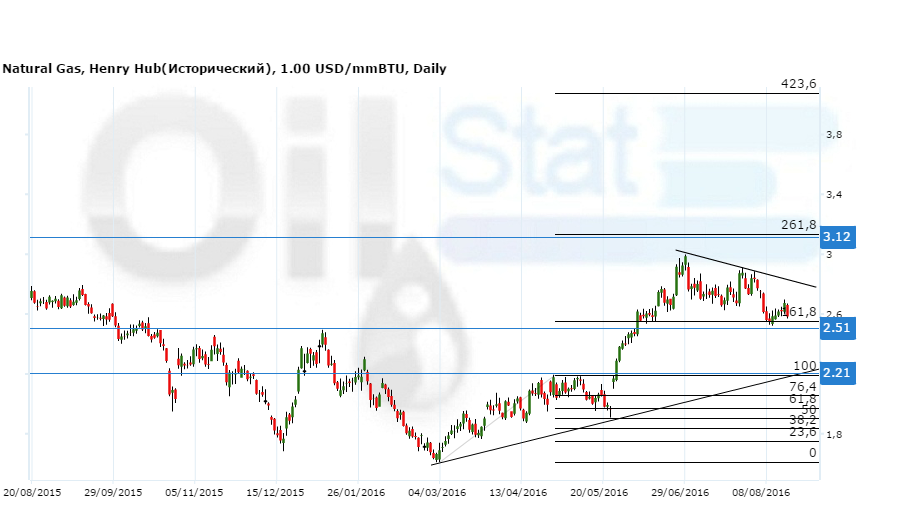909x509 pixels.
Task: Pick the 76,4 Fibonacci retracement label
Action: 803,386
